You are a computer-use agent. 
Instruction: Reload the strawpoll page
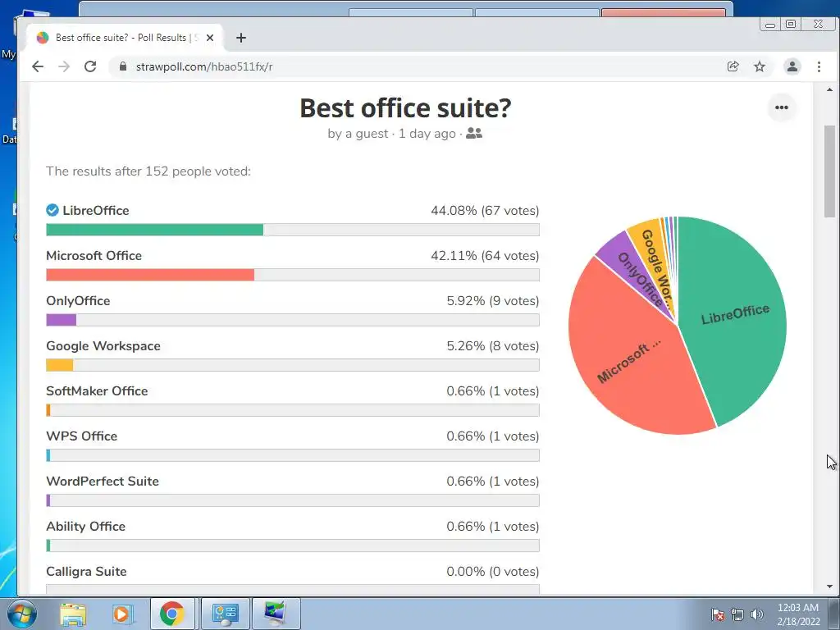coord(90,66)
